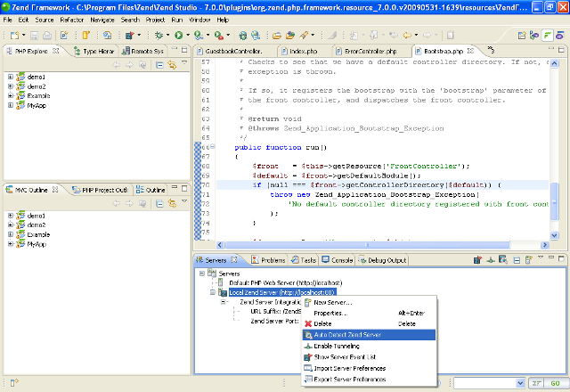Open the Open Perspective icon at top right
The width and height of the screenshot is (570, 392).
(x=522, y=36)
